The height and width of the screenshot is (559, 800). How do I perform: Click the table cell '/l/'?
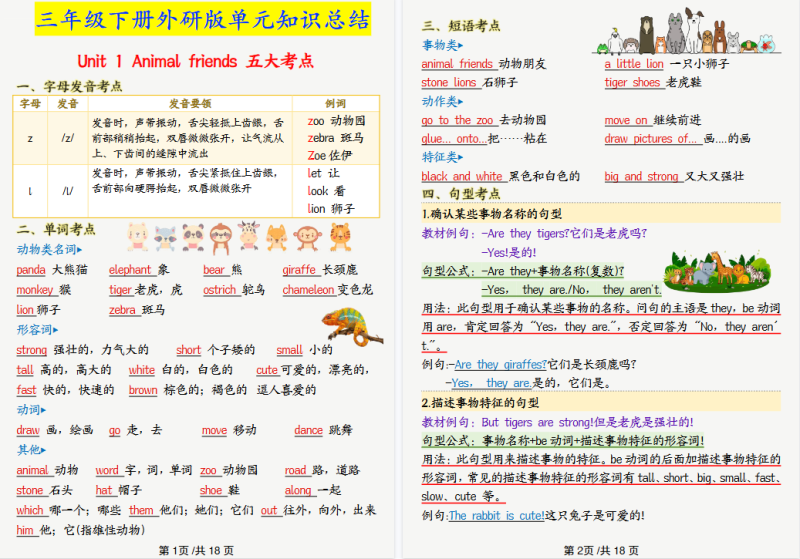click(x=67, y=191)
